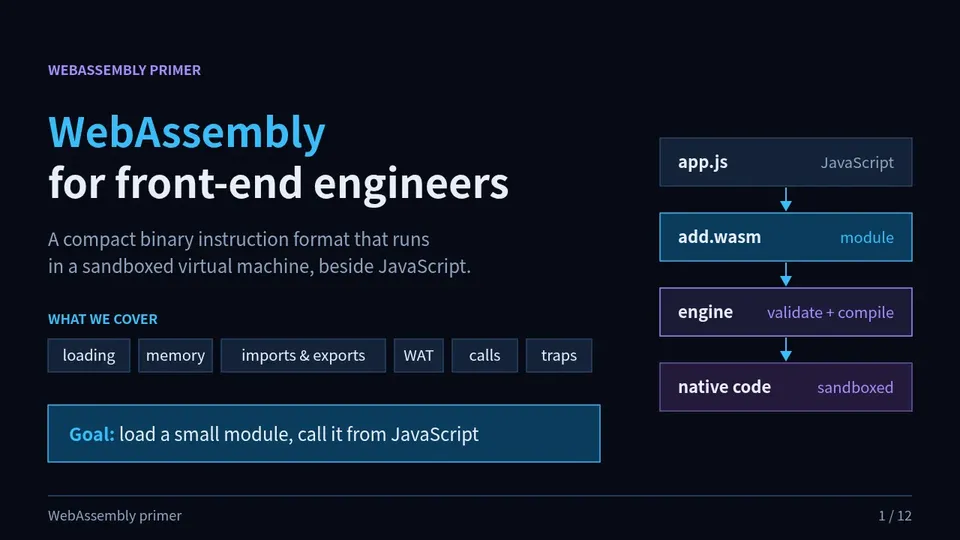Click the '1 / 12' slide counter
The image size is (960, 540).
tap(895, 516)
